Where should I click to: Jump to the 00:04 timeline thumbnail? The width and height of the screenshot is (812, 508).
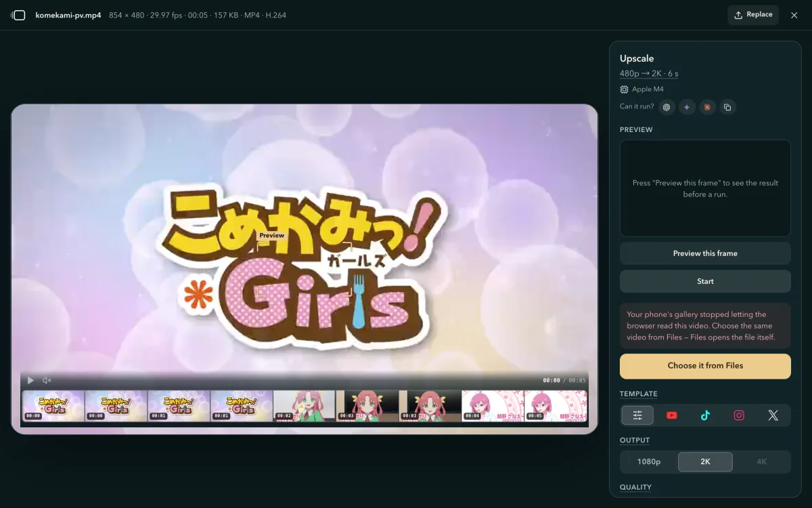pyautogui.click(x=493, y=406)
